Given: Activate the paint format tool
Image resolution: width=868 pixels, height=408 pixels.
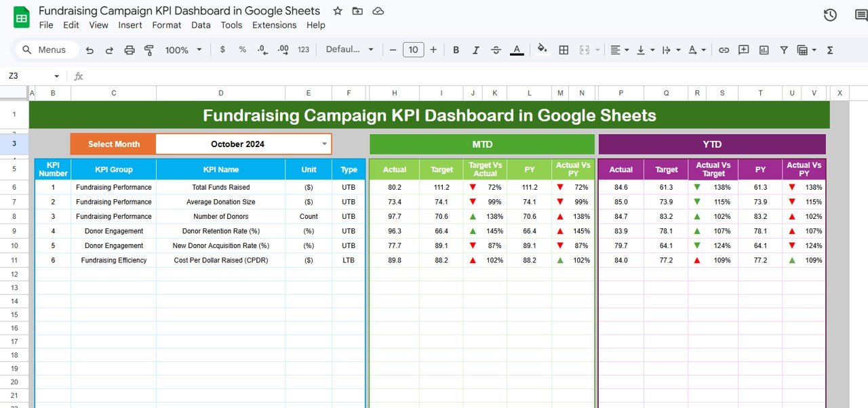Looking at the screenshot, I should point(149,49).
